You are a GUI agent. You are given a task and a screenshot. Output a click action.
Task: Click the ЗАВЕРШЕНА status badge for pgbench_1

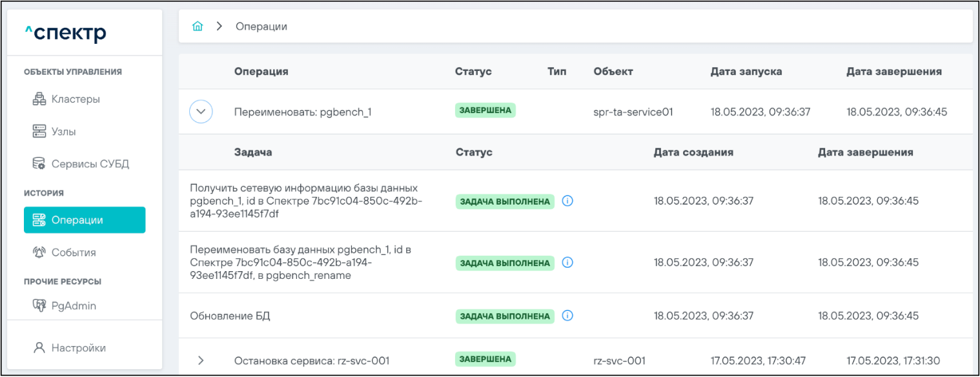pyautogui.click(x=485, y=110)
